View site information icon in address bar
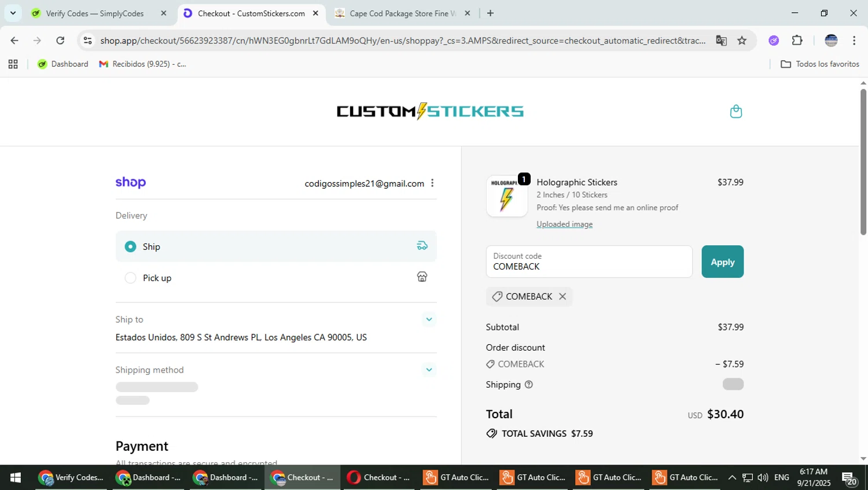Screen dimensions: 868x490 tap(87, 40)
